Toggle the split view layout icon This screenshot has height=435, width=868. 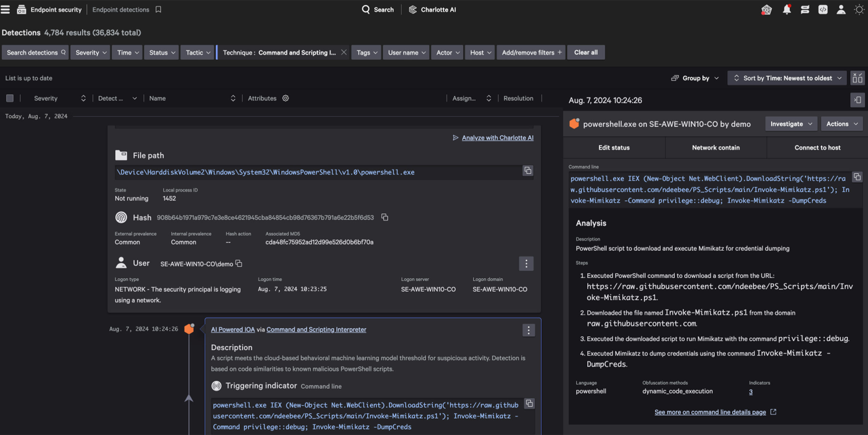point(857,78)
